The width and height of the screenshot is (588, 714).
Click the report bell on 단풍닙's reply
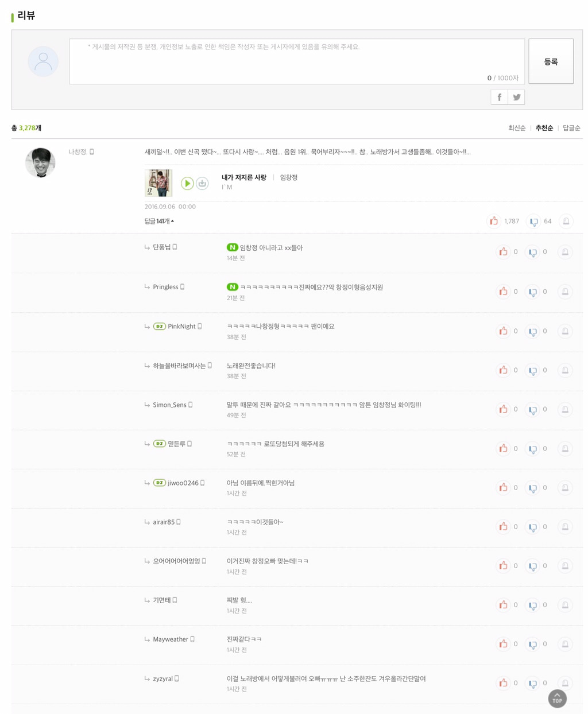566,252
